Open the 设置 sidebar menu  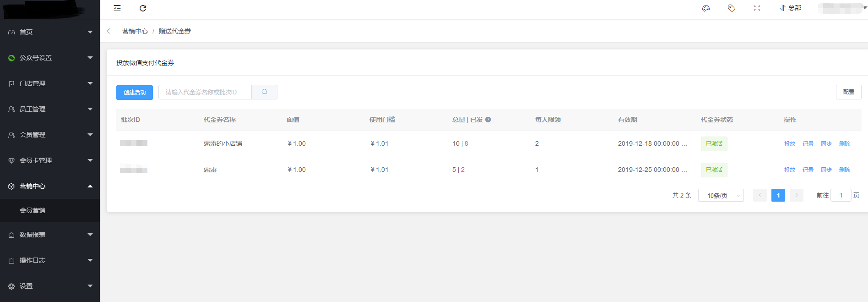50,286
